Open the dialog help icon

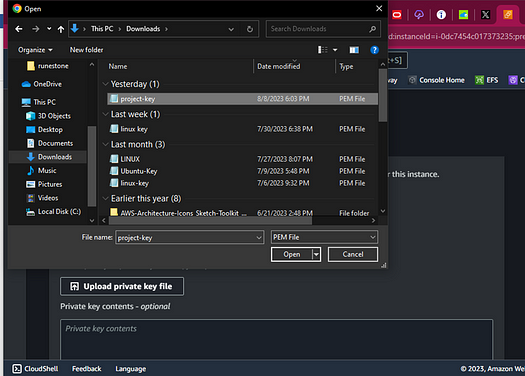374,50
